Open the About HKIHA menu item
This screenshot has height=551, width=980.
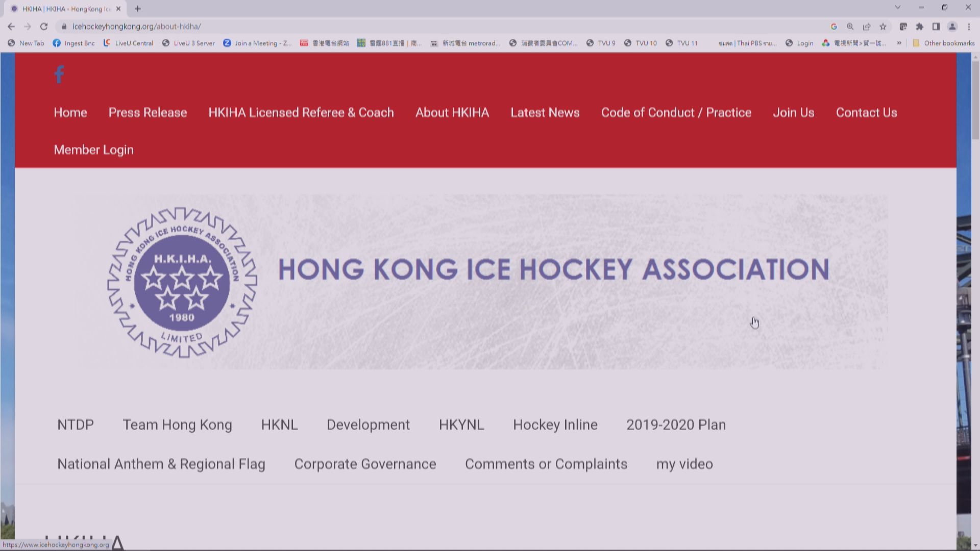[x=452, y=112]
